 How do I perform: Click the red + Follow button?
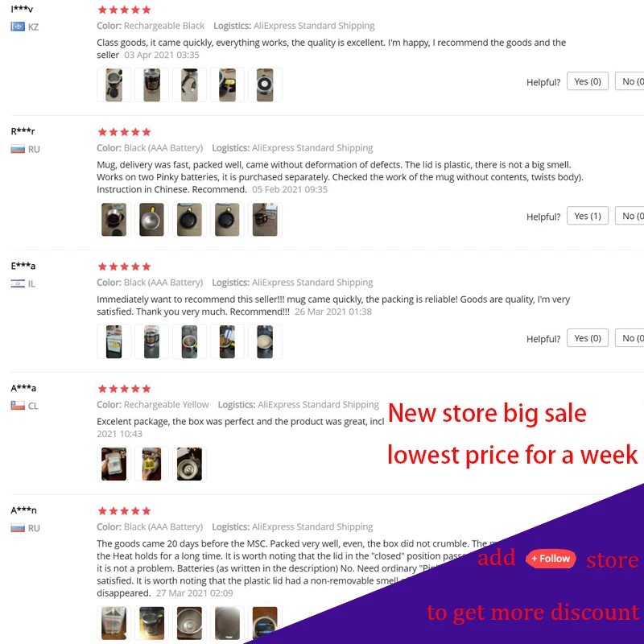pyautogui.click(x=551, y=559)
